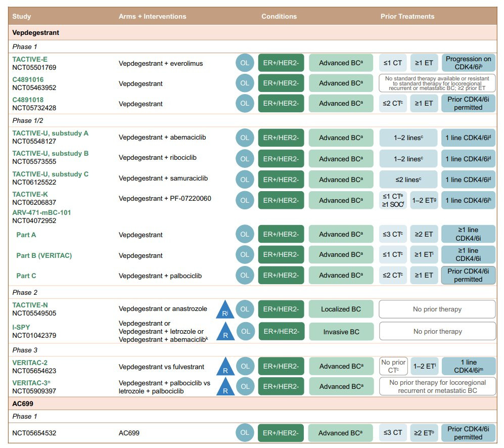Screen dimensions: 504x448
Task: Click the OL circle in TACTIVE-U substudy C row
Action: click(245, 180)
